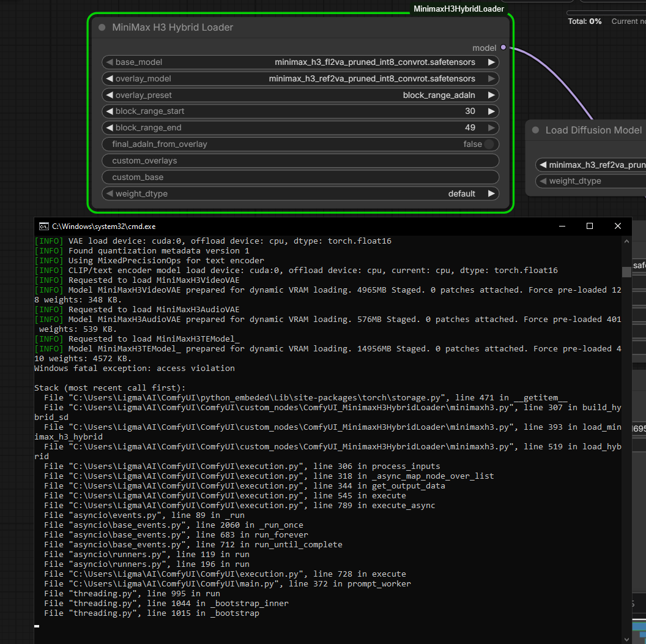Increase block_range_start with right arrow

click(491, 111)
